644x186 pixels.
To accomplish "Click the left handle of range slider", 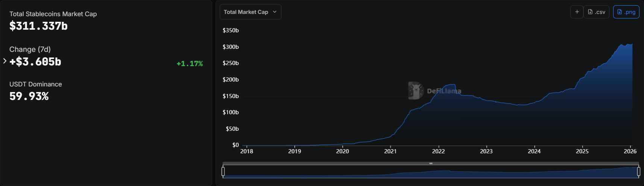I will point(223,171).
